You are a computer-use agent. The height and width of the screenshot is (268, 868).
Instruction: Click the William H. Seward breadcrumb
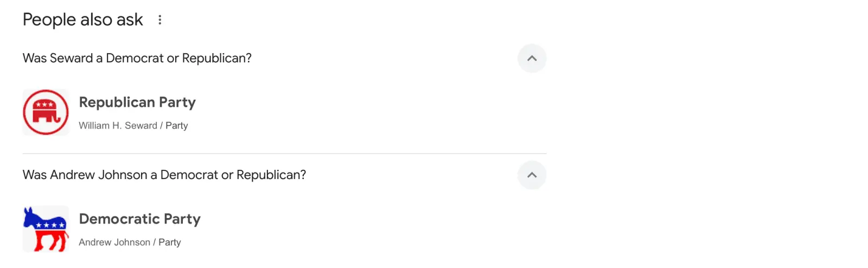(118, 126)
